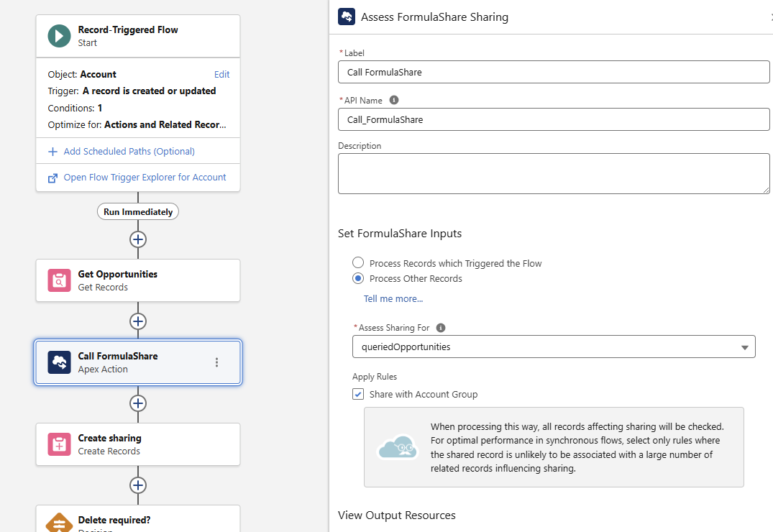Click the Get Opportunities Get Records icon
The width and height of the screenshot is (773, 532).
pos(58,280)
